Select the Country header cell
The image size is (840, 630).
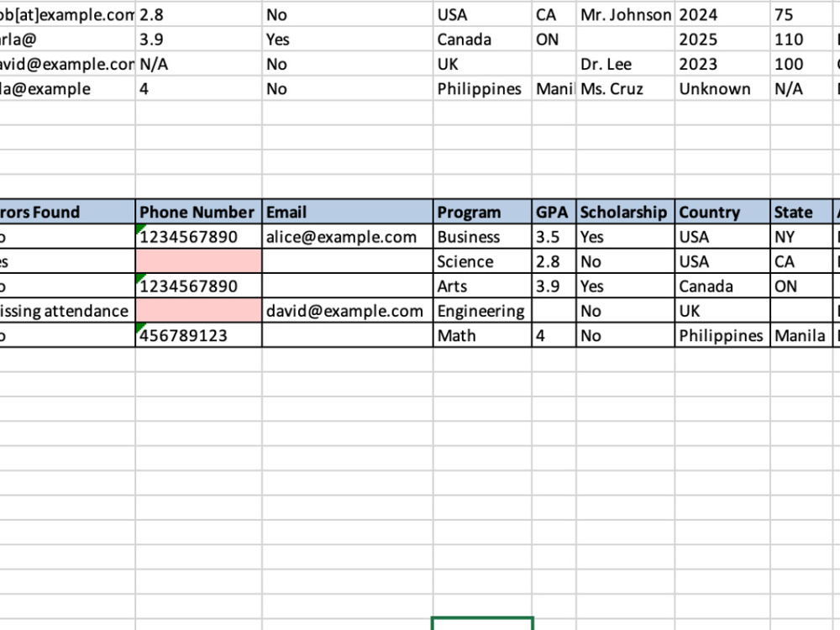pos(722,212)
